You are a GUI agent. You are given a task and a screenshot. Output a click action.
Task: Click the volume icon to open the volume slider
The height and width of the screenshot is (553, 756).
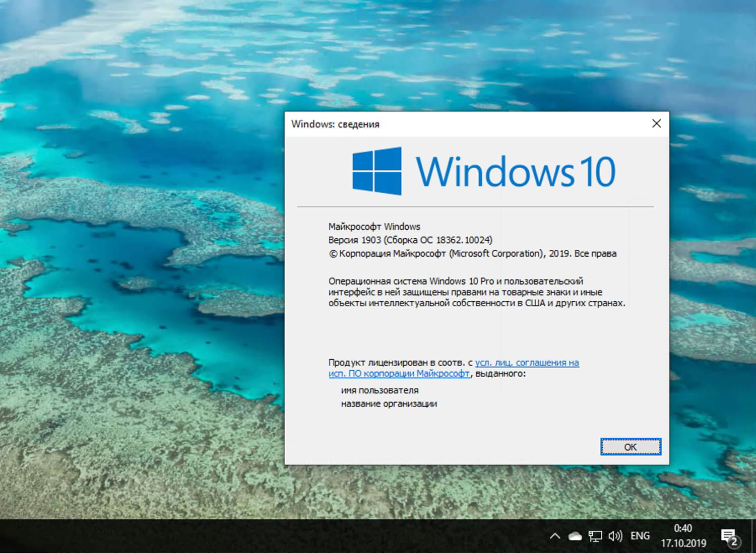616,535
